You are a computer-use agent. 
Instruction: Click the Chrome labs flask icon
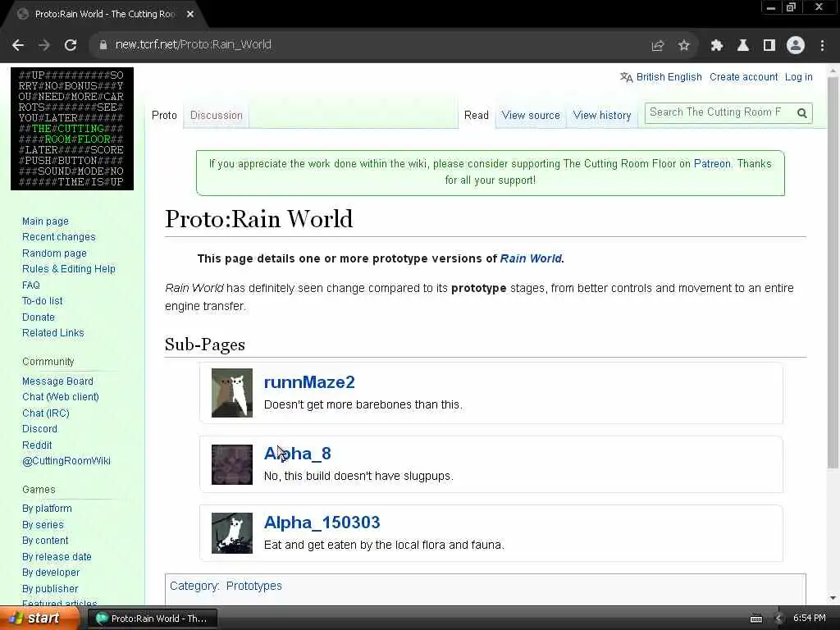tap(743, 46)
